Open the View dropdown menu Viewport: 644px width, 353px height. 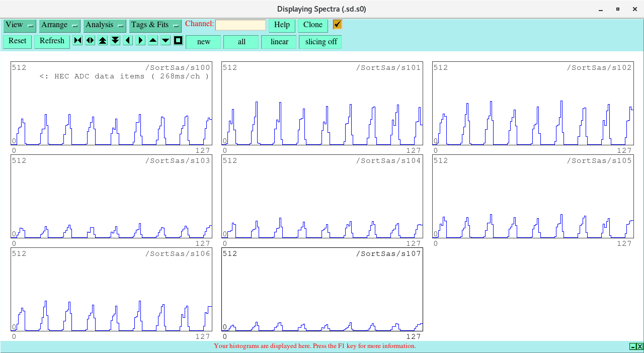[20, 25]
